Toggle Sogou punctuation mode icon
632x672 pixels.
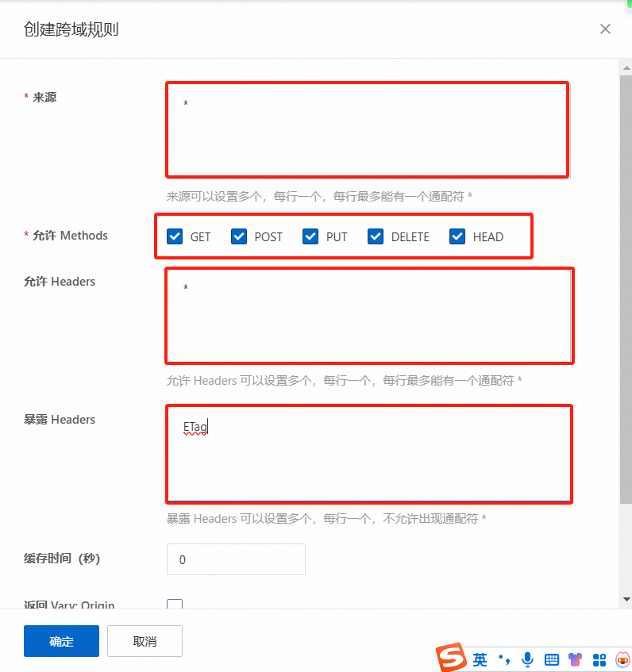[504, 659]
